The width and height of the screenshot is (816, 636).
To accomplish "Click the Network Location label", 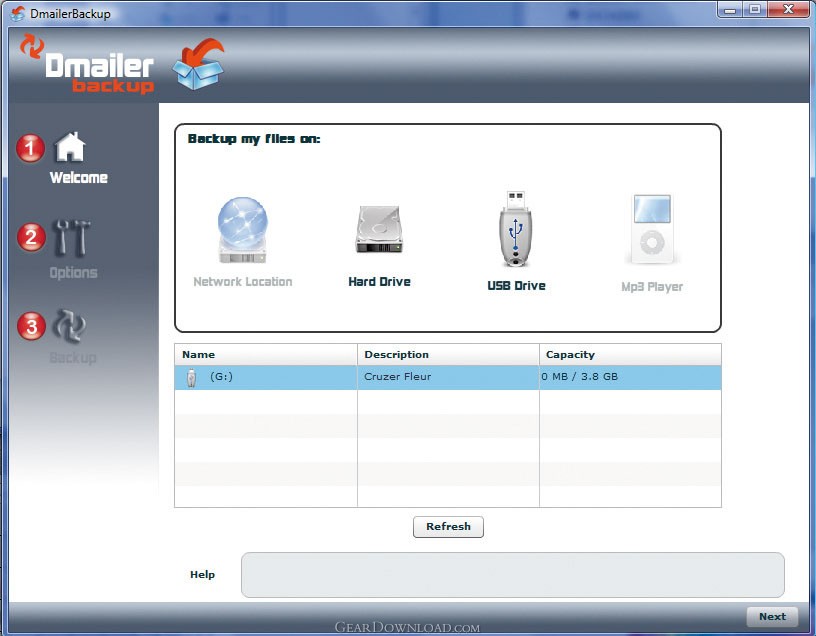I will tap(243, 282).
